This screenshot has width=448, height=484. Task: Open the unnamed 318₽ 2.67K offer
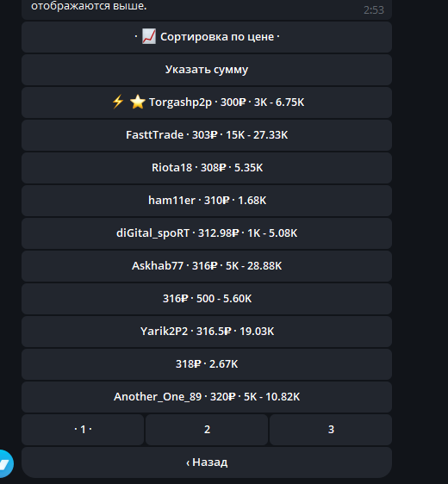pos(207,364)
